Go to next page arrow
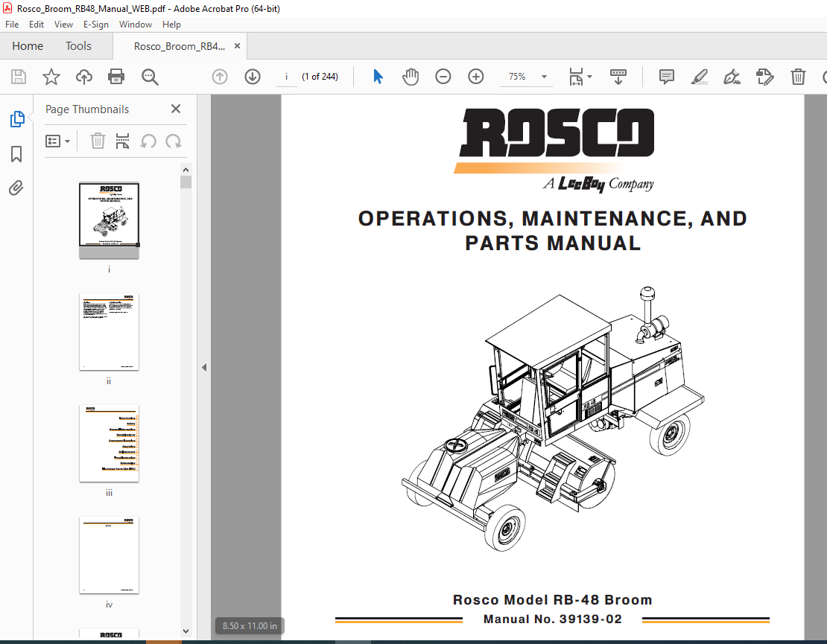Image resolution: width=827 pixels, height=644 pixels. pyautogui.click(x=253, y=77)
